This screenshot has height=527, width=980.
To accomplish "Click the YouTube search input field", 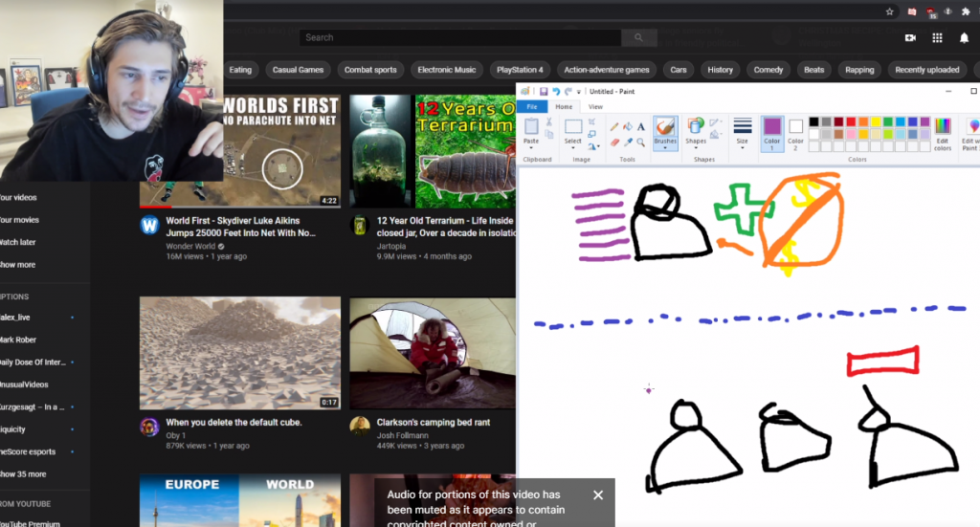I will pos(460,37).
